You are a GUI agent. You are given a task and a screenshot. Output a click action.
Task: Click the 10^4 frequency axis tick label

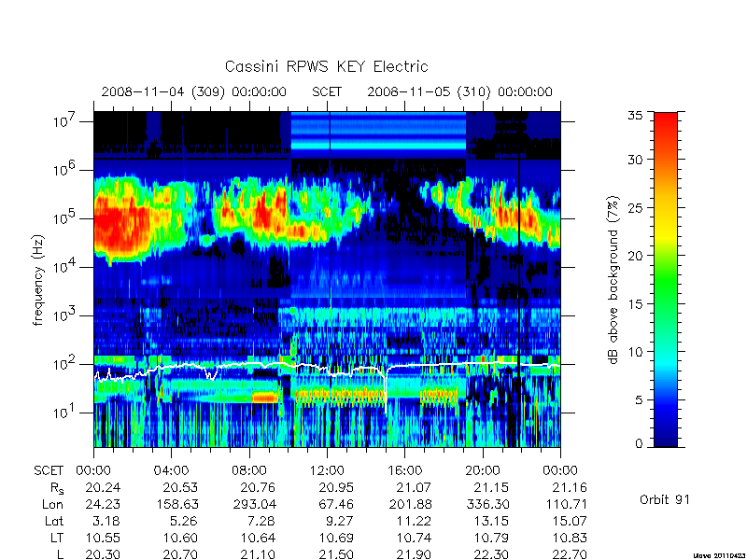(x=64, y=266)
